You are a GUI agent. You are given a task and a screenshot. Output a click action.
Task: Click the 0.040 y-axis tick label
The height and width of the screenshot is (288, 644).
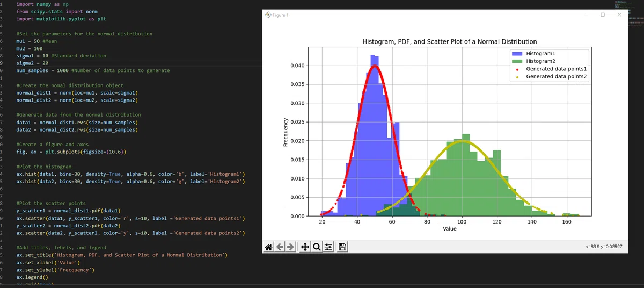(x=298, y=66)
